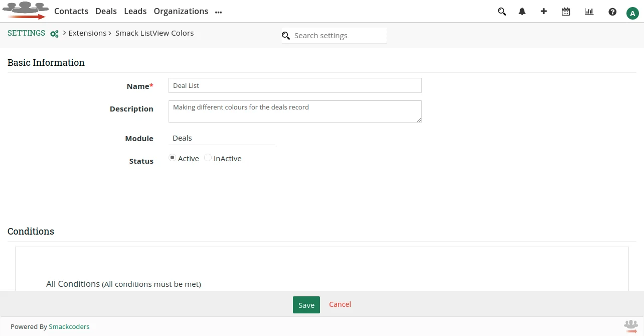644x336 pixels.
Task: Navigate to the Deals module
Action: 106,11
